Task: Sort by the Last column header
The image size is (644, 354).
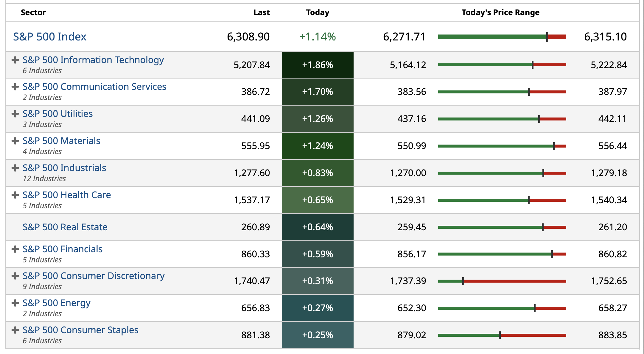Action: (262, 12)
